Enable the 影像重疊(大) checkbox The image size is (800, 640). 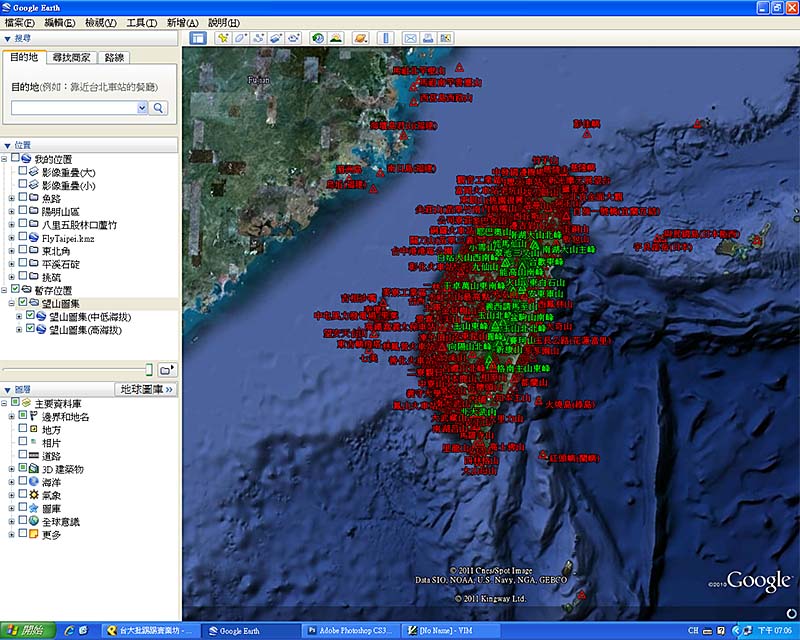tap(22, 171)
